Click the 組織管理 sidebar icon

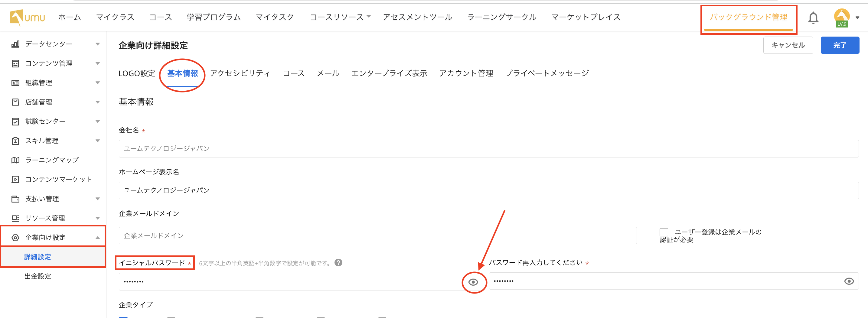pyautogui.click(x=15, y=83)
